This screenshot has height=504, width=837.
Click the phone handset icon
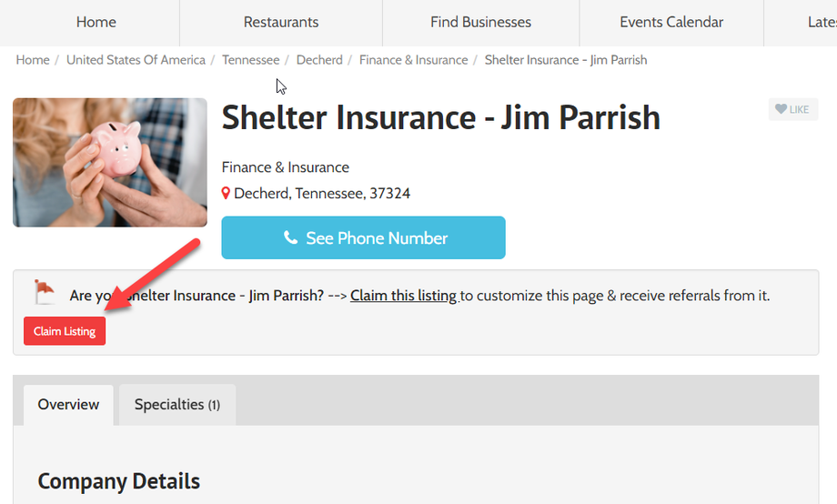(290, 238)
